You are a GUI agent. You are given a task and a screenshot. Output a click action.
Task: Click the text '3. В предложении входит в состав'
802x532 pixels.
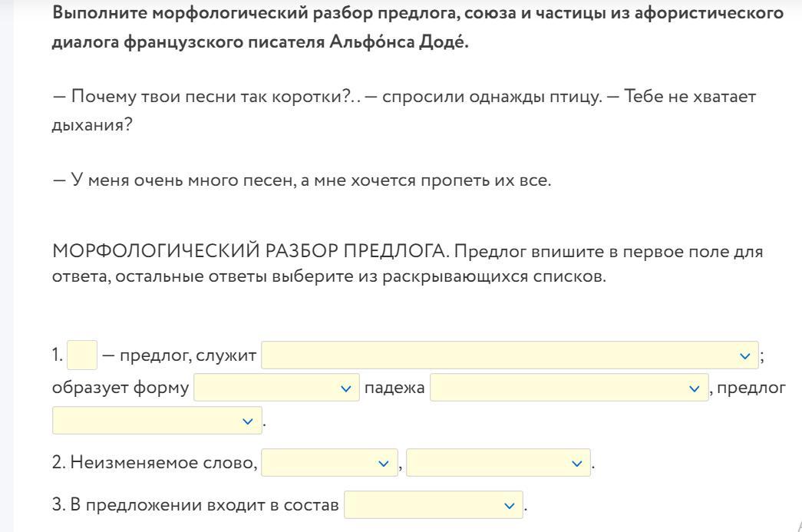195,505
